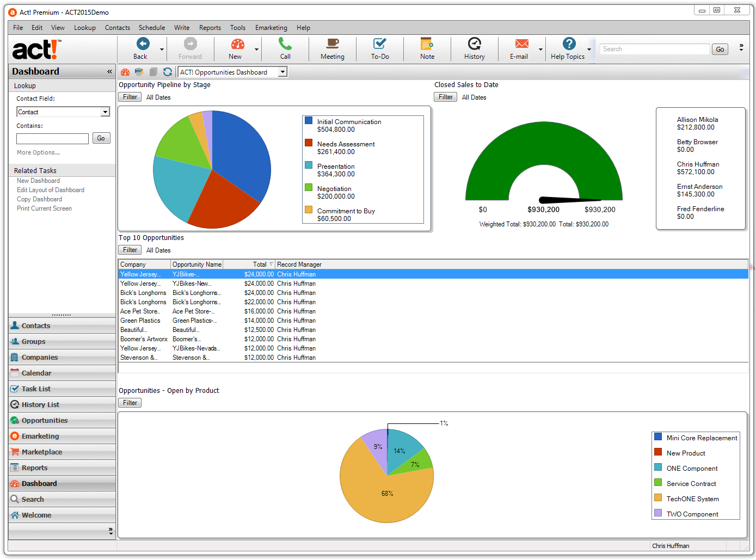Open the Contact Field dropdown
Screen dimensions: 756x560
[106, 112]
